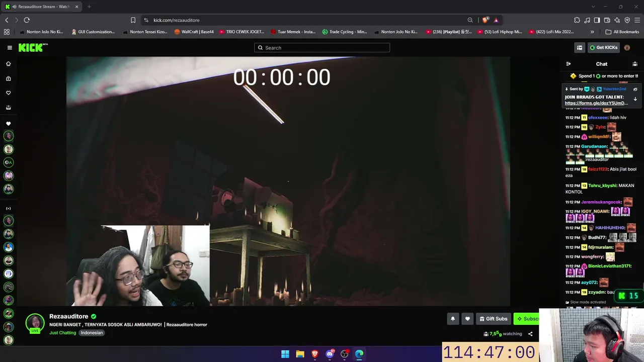Screen dimensions: 644x362
Task: Subscribe to the Rezaauditore channel
Action: click(526, 319)
